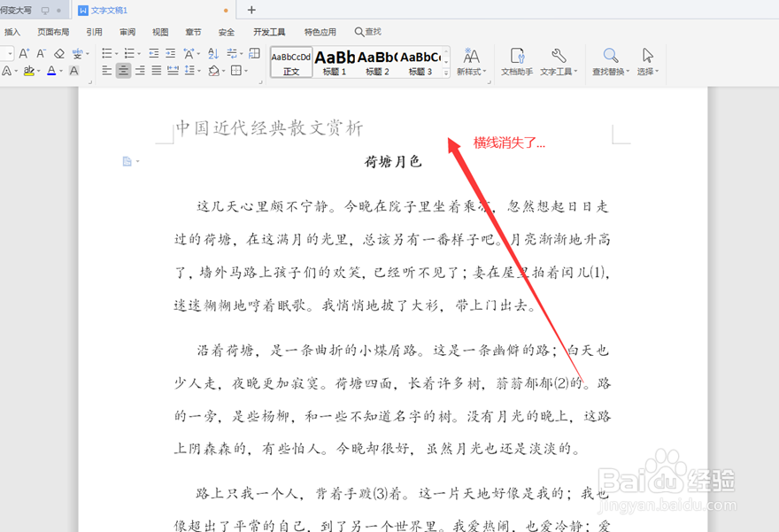Open the 视图 tab
The width and height of the screenshot is (779, 532).
point(160,32)
